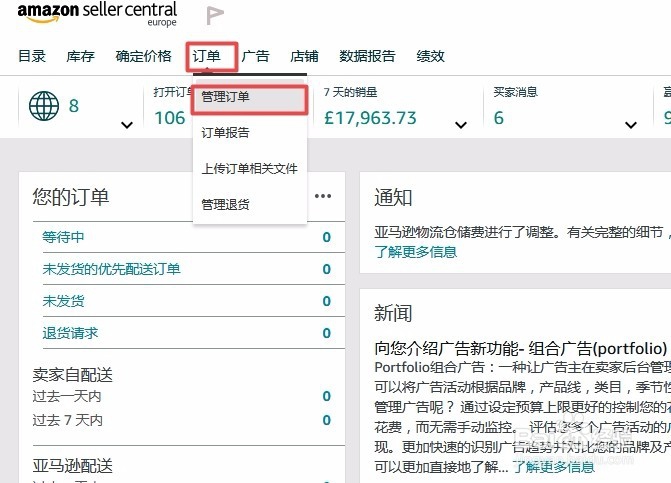Click the 等待中 count value 0
This screenshot has width=671, height=483.
pyautogui.click(x=327, y=237)
